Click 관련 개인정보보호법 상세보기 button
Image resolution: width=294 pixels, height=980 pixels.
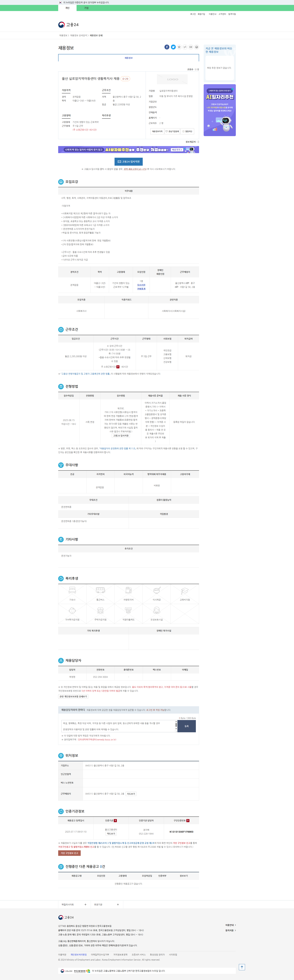pyautogui.click(x=73, y=697)
